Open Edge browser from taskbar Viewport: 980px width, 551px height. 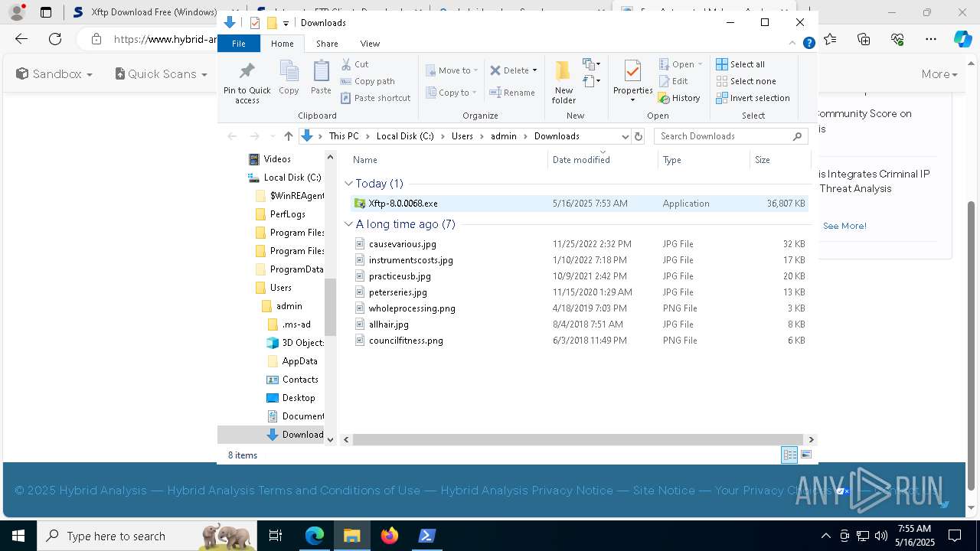(315, 536)
